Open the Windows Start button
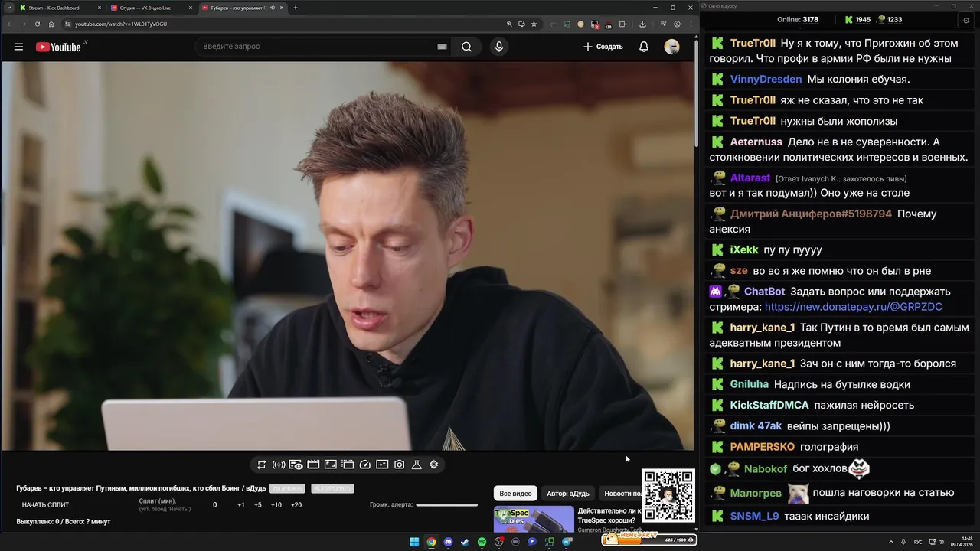The width and height of the screenshot is (980, 551). pyautogui.click(x=414, y=542)
